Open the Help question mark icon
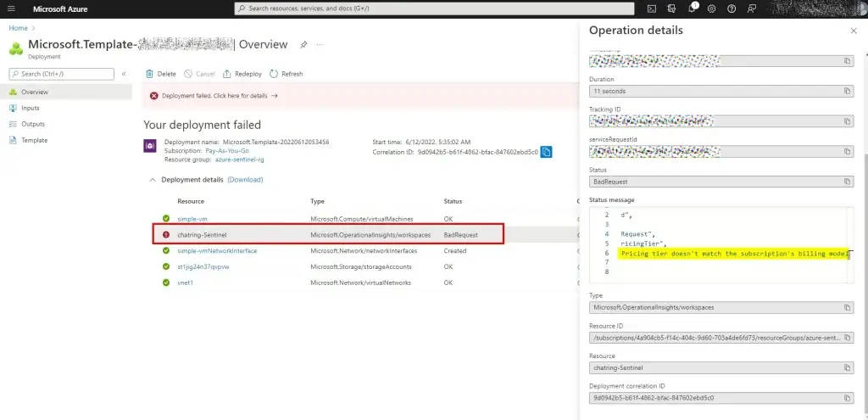Viewport: 868px width, 420px height. (732, 8)
